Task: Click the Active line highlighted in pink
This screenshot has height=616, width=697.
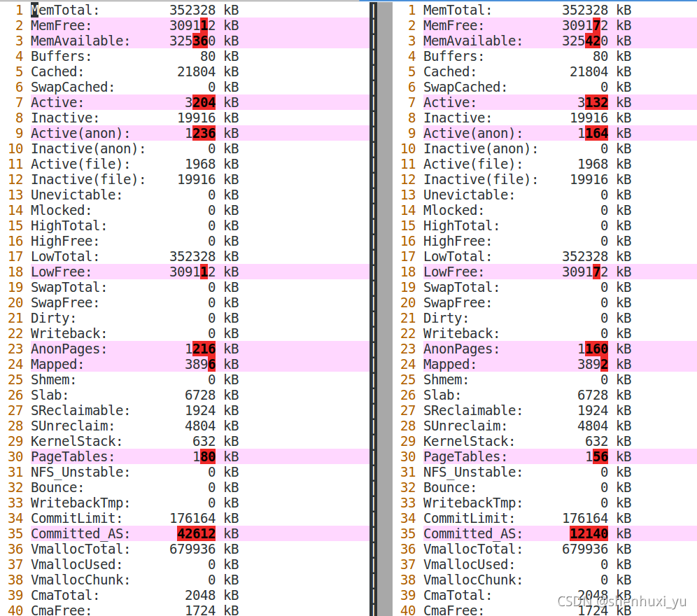Action: pos(105,102)
